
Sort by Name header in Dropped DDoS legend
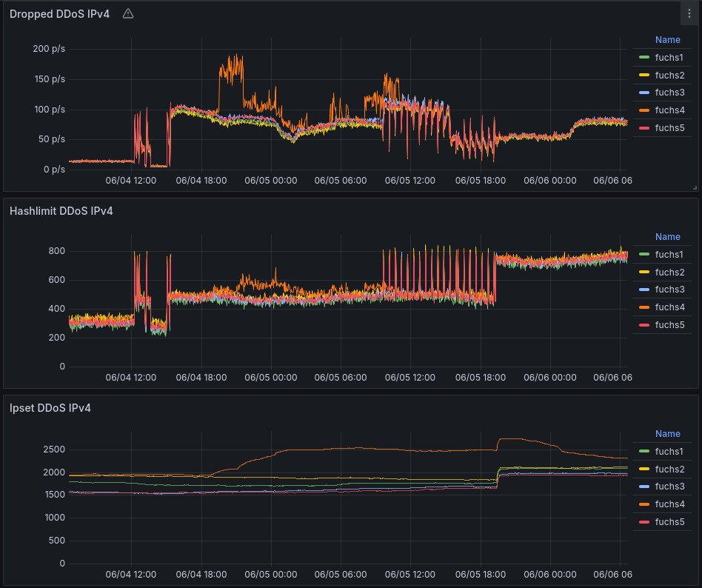(x=667, y=40)
